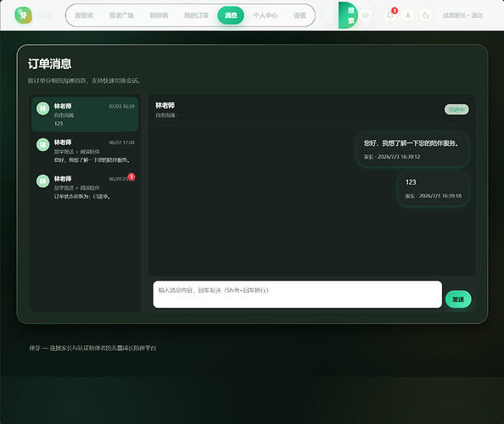Click the 伴芽 app logo icon

23,15
